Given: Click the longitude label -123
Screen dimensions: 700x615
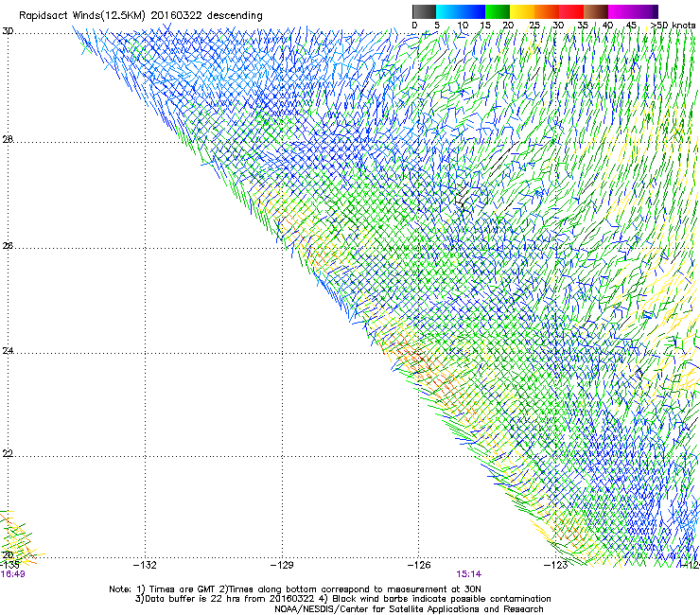Looking at the screenshot, I should point(556,565).
